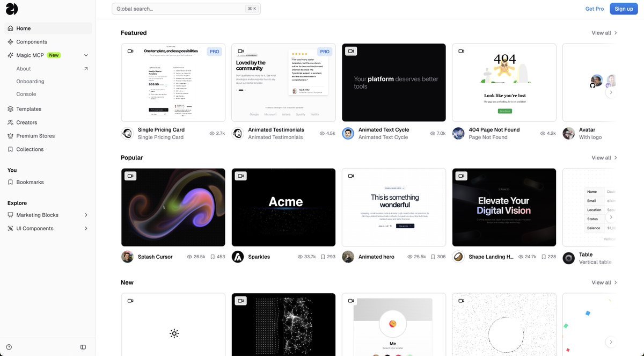644x356 pixels.
Task: Open the help question mark icon
Action: coord(9,347)
